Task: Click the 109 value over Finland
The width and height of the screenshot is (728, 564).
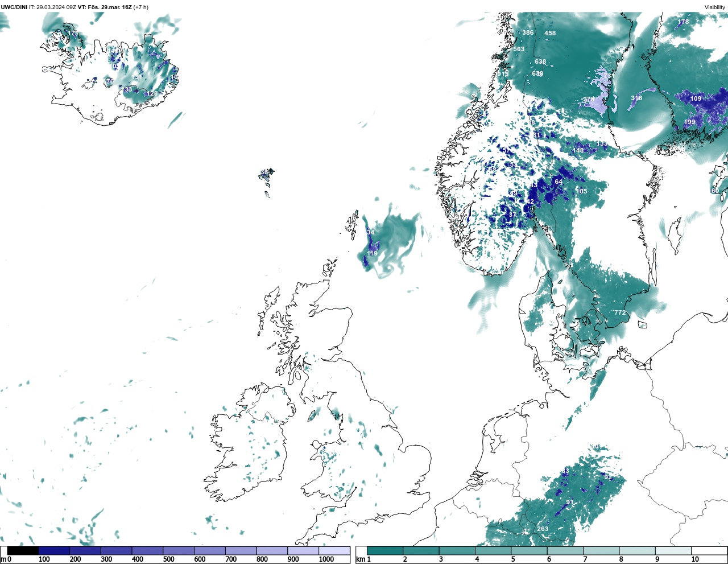Action: pyautogui.click(x=696, y=98)
